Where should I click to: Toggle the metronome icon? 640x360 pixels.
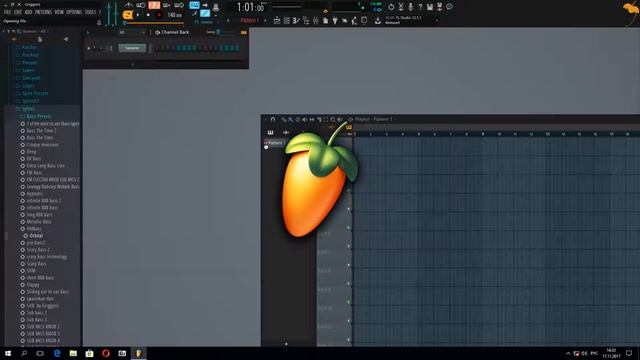129,5
